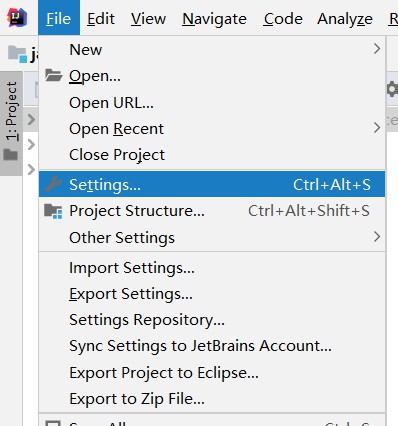Expand the first project tree node chevron
This screenshot has height=426, width=398.
coord(31,119)
